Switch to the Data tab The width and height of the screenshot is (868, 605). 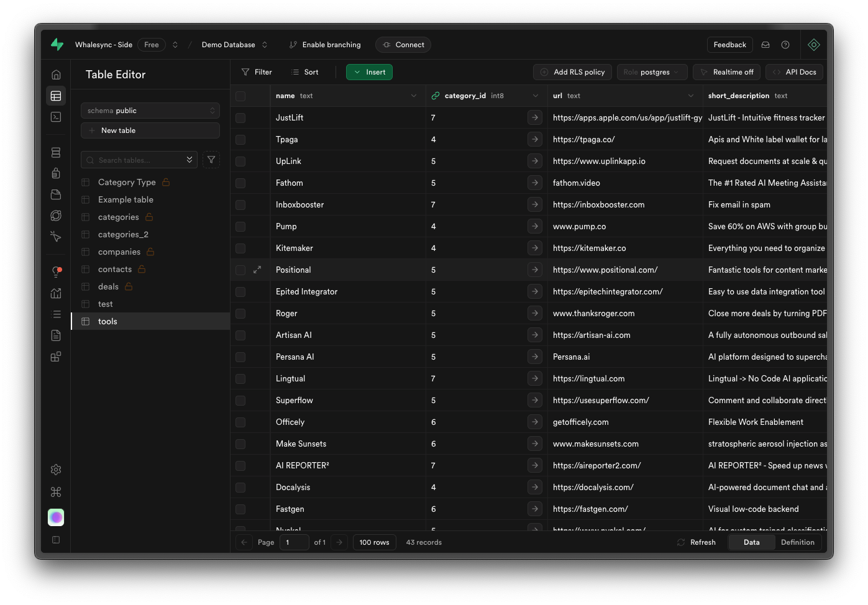(751, 542)
